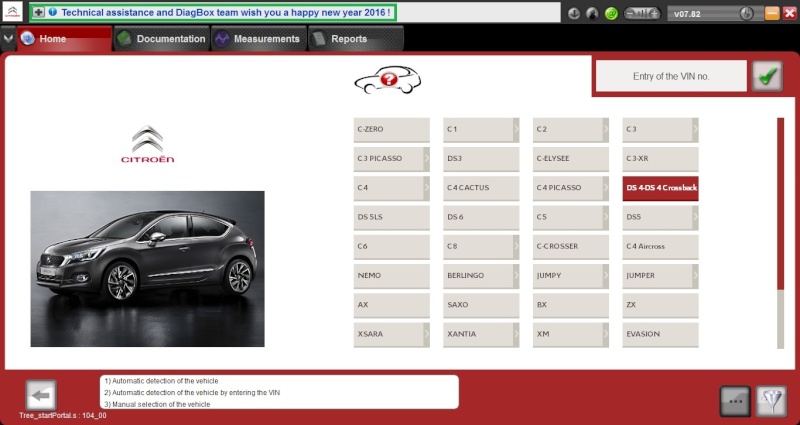Select the DS3 model
The image size is (800, 425).
[x=481, y=159]
